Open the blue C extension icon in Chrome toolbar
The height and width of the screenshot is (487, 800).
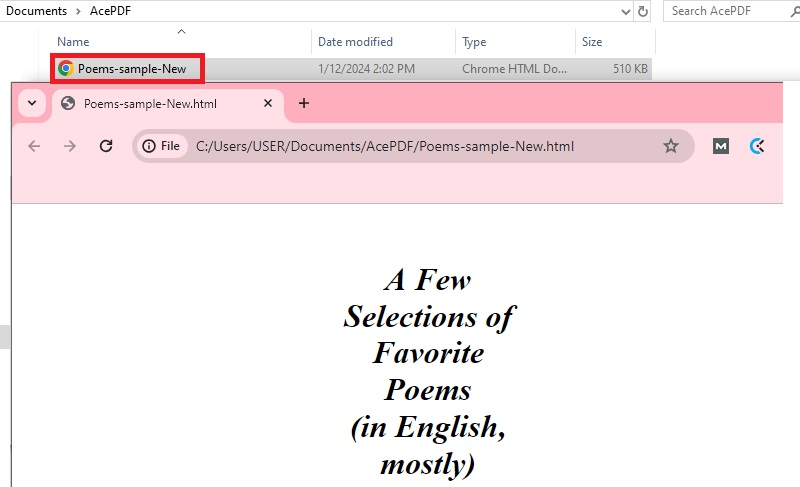[757, 146]
